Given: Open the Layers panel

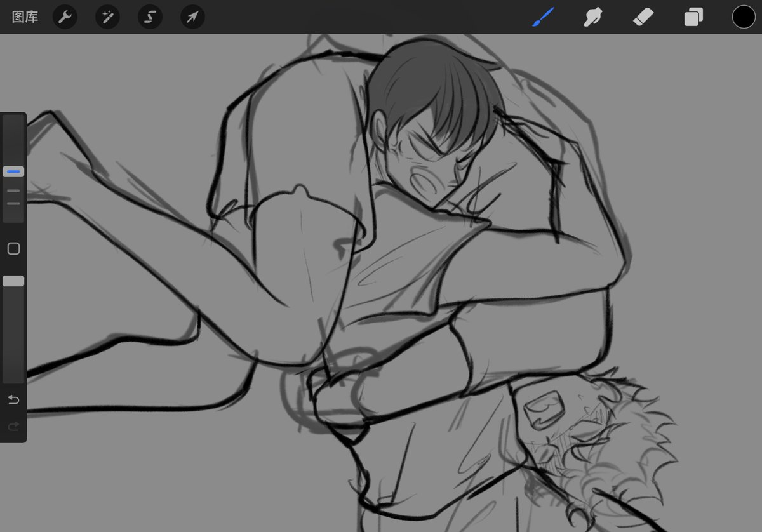Looking at the screenshot, I should [693, 17].
